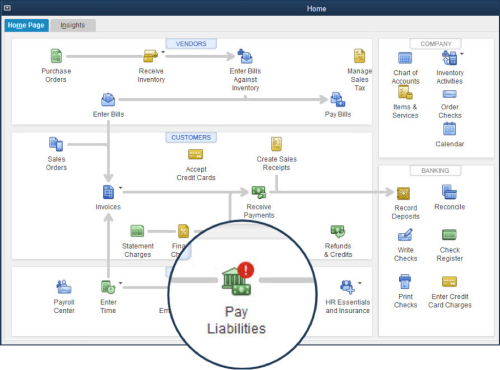Expand the Enter Time dropdown arrow
The width and height of the screenshot is (500, 370).
pyautogui.click(x=121, y=283)
